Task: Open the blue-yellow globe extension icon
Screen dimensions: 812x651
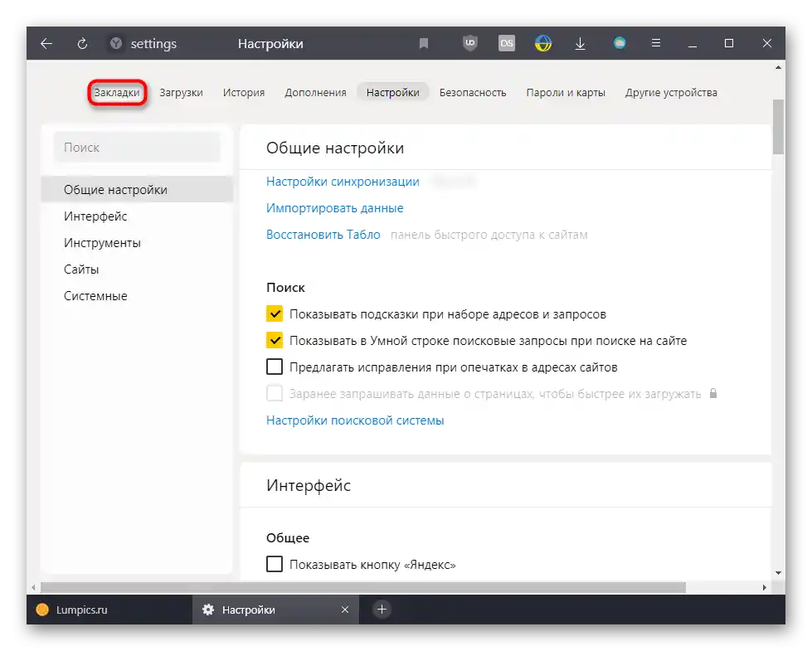Action: [543, 43]
